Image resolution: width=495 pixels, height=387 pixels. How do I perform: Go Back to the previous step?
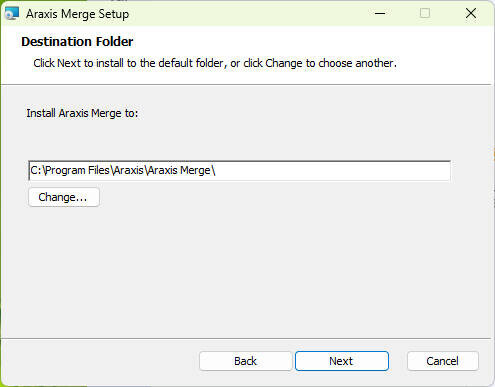245,361
